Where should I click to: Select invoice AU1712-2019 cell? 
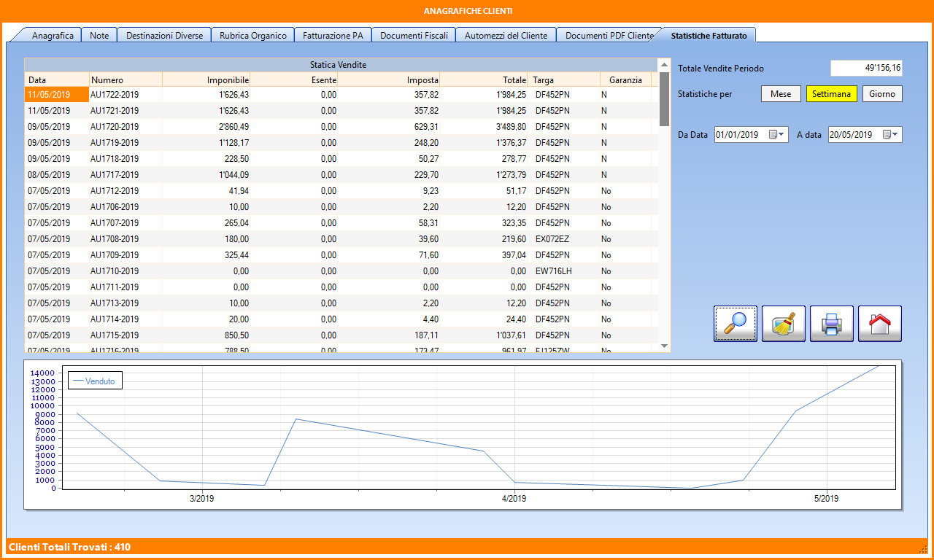(x=126, y=191)
